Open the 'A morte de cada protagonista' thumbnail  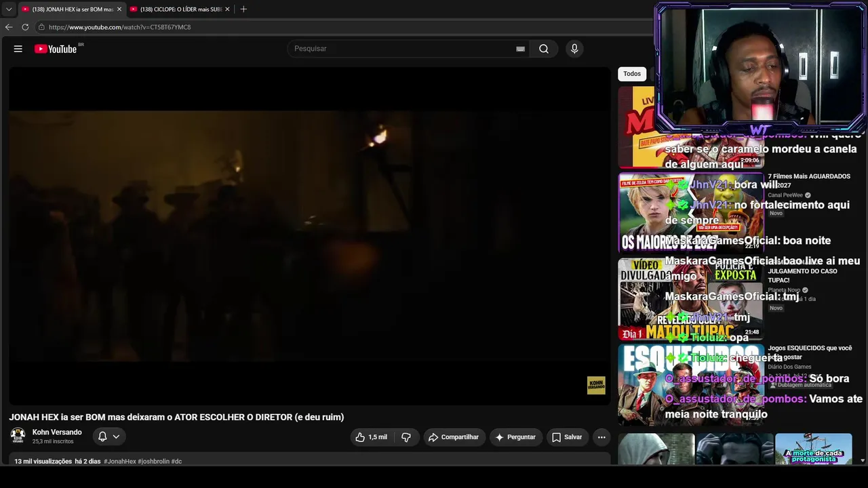tap(814, 449)
